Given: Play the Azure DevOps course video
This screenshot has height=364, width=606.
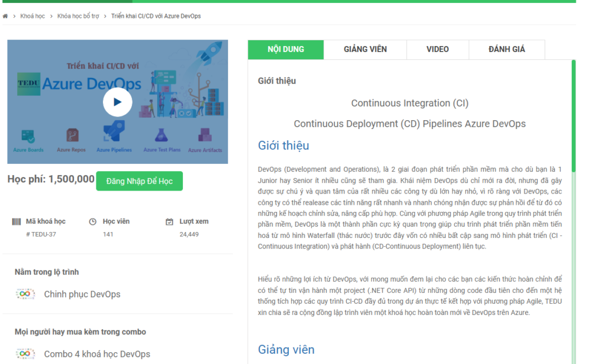Looking at the screenshot, I should click(117, 102).
